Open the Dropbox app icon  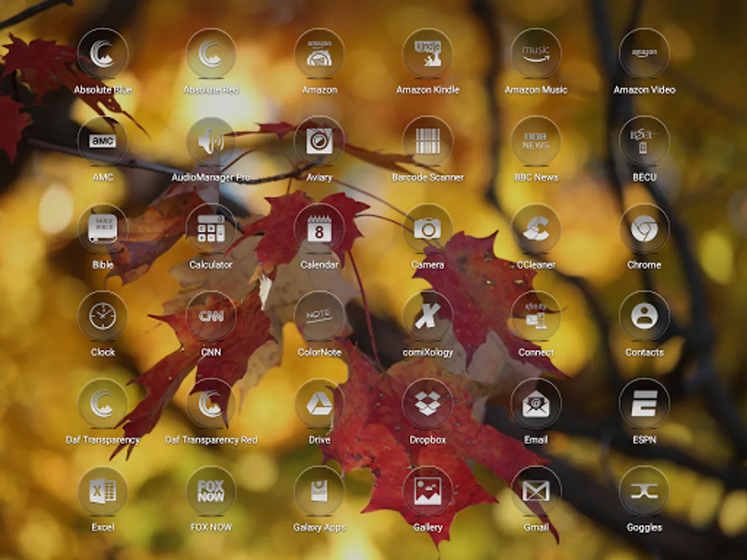(428, 404)
